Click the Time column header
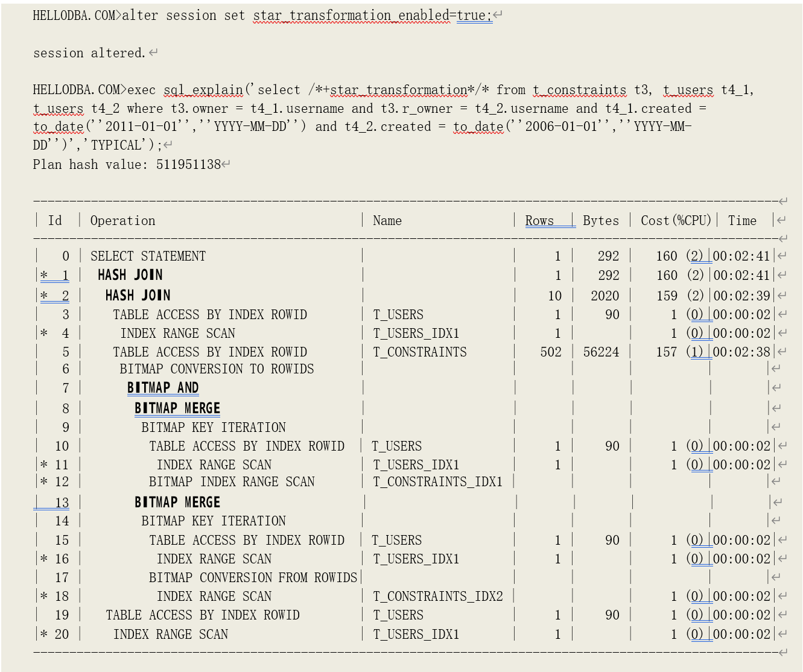The width and height of the screenshot is (803, 672). tap(741, 221)
